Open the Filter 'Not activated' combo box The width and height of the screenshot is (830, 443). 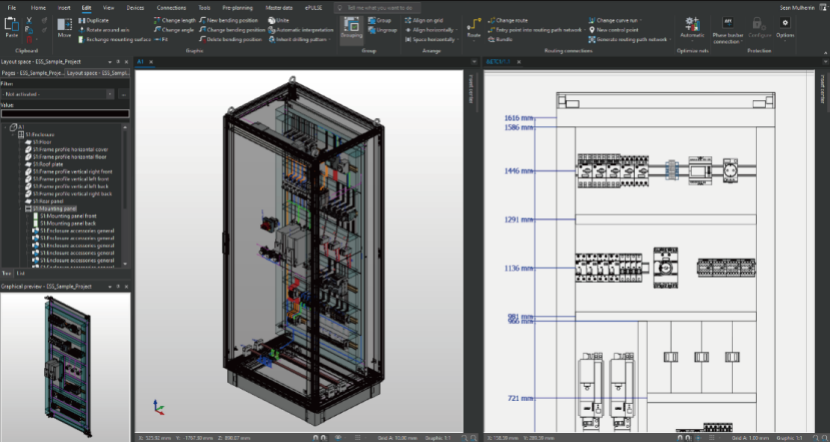pos(57,94)
